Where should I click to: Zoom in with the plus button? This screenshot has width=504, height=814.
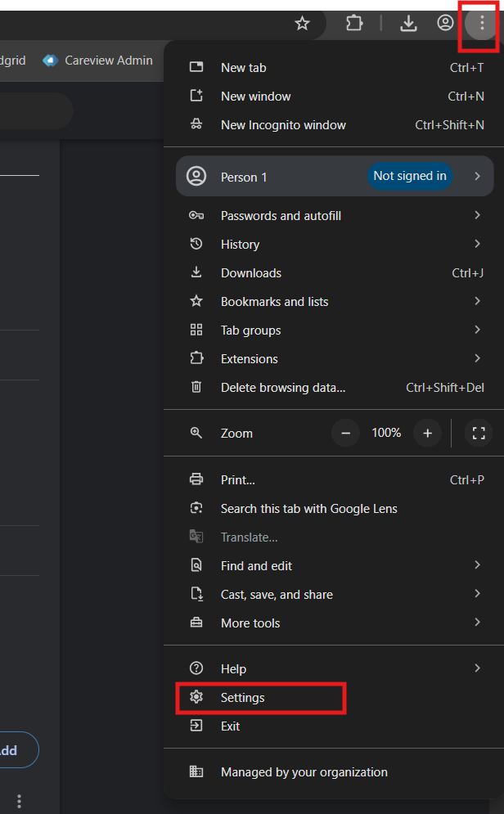427,433
